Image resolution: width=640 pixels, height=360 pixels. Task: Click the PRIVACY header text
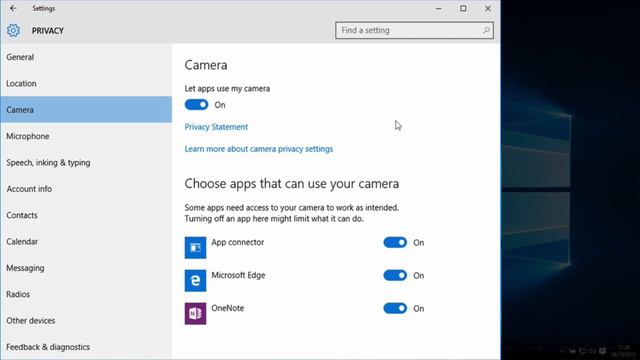tap(48, 31)
